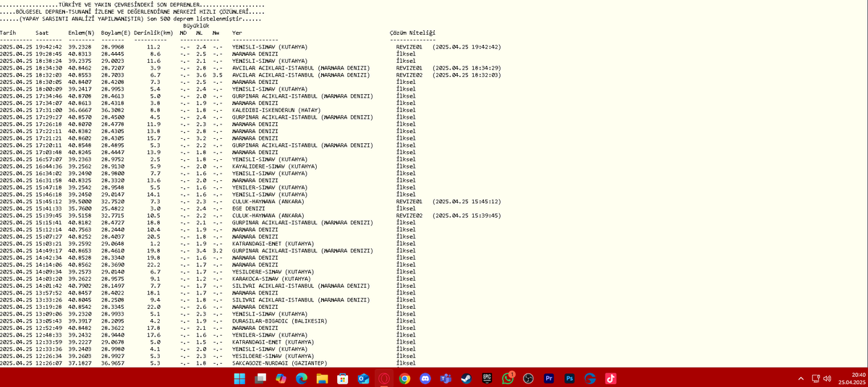Launch Epic Games from the taskbar
This screenshot has height=387, width=868.
488,378
